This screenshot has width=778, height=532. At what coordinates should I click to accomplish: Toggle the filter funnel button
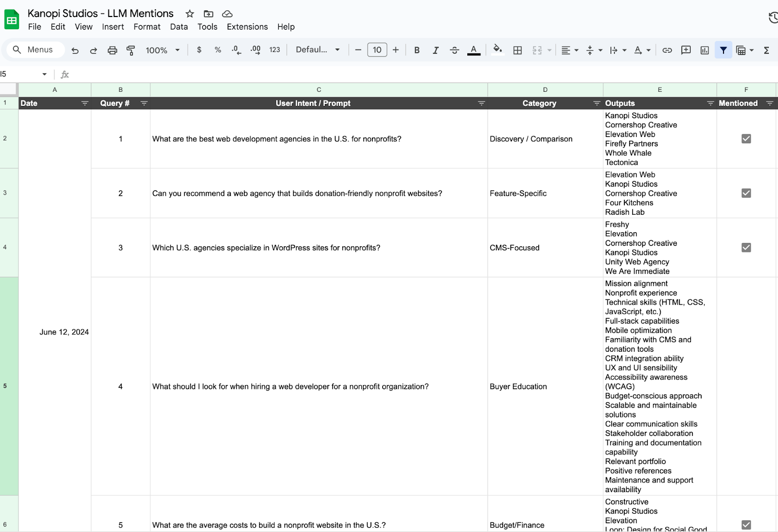[x=724, y=50]
